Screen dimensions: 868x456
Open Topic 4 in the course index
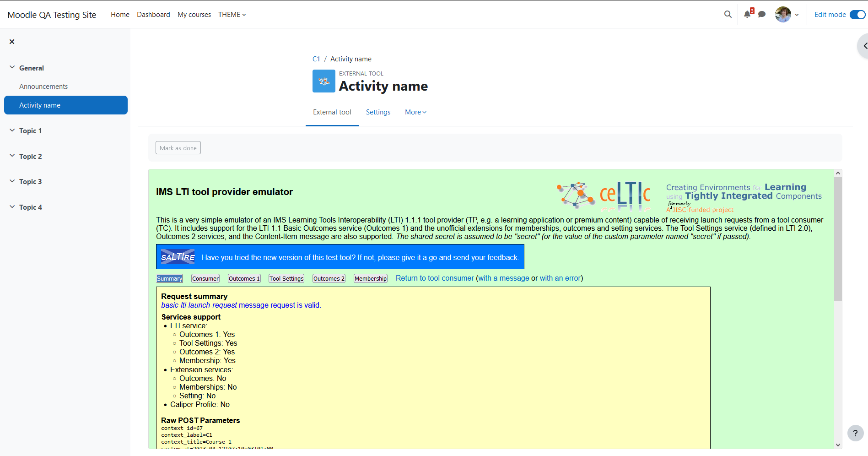(x=30, y=207)
